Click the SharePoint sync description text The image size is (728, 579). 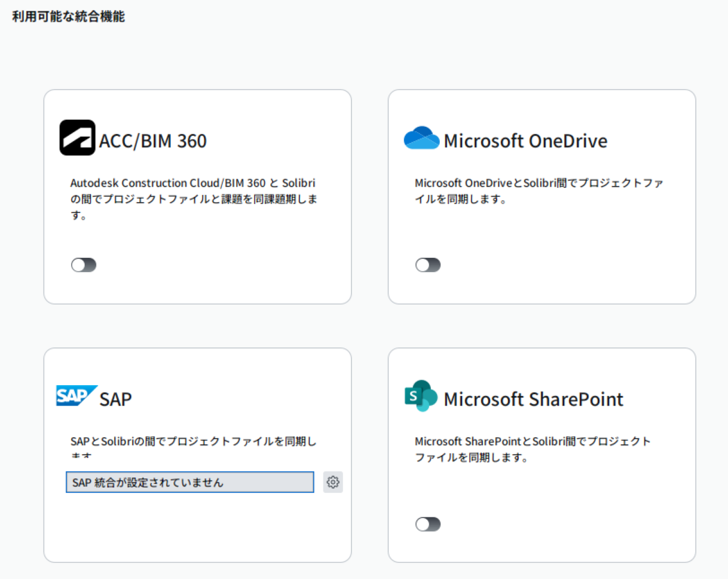click(x=533, y=449)
